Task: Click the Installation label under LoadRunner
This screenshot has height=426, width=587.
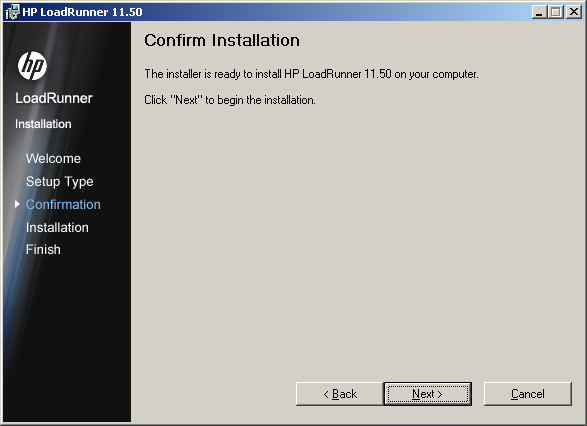Action: click(43, 124)
